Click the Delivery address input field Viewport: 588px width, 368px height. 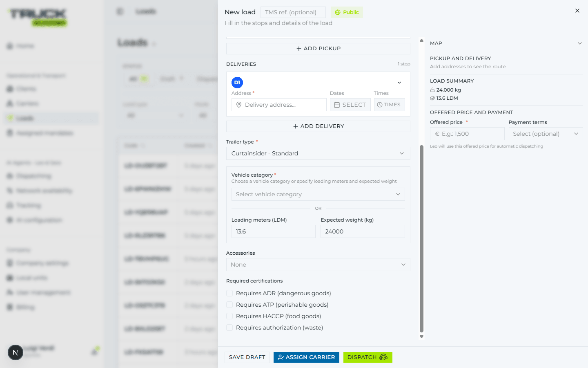pyautogui.click(x=279, y=105)
